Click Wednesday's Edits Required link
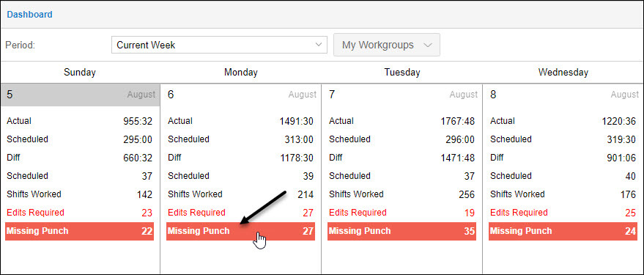 pyautogui.click(x=519, y=213)
